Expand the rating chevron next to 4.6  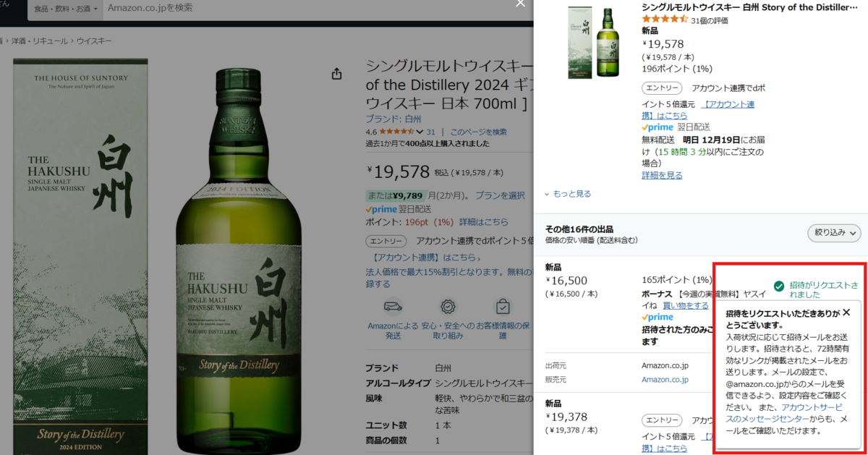point(419,132)
